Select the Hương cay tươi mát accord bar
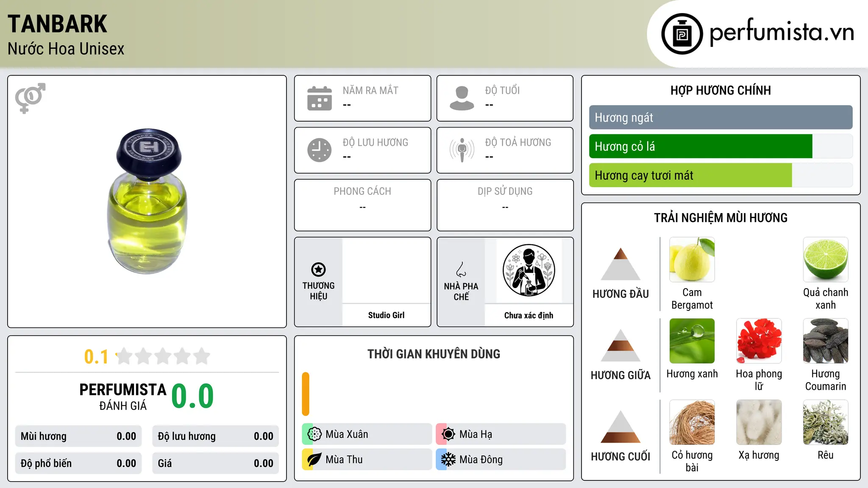Image resolution: width=868 pixels, height=488 pixels. 721,175
